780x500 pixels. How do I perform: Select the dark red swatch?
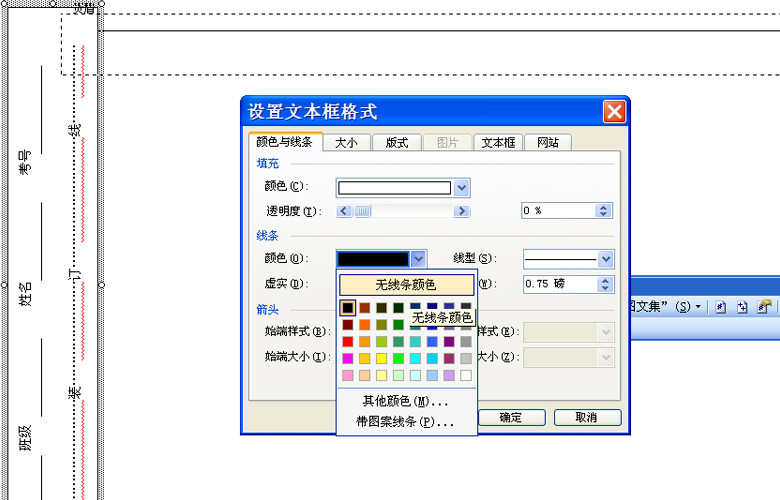[348, 325]
